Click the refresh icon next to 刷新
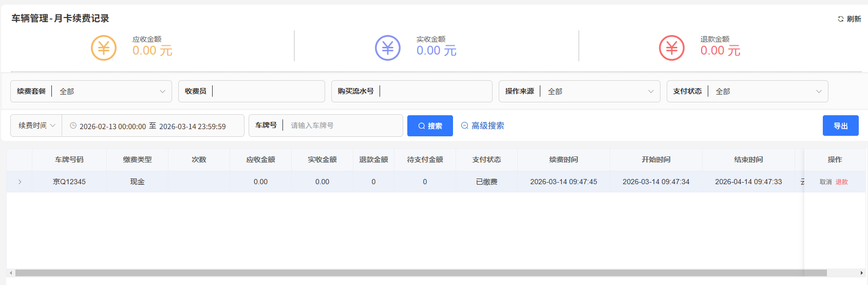The height and width of the screenshot is (285, 868). [x=841, y=19]
